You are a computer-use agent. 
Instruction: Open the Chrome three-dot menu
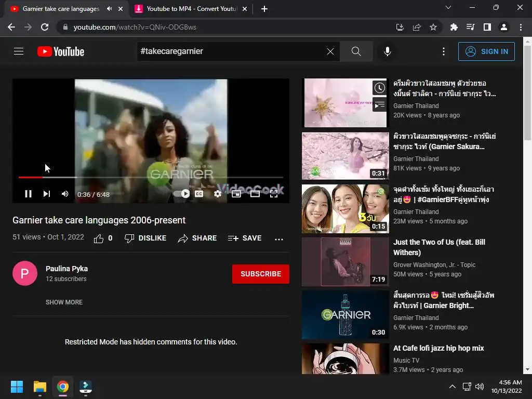(521, 27)
